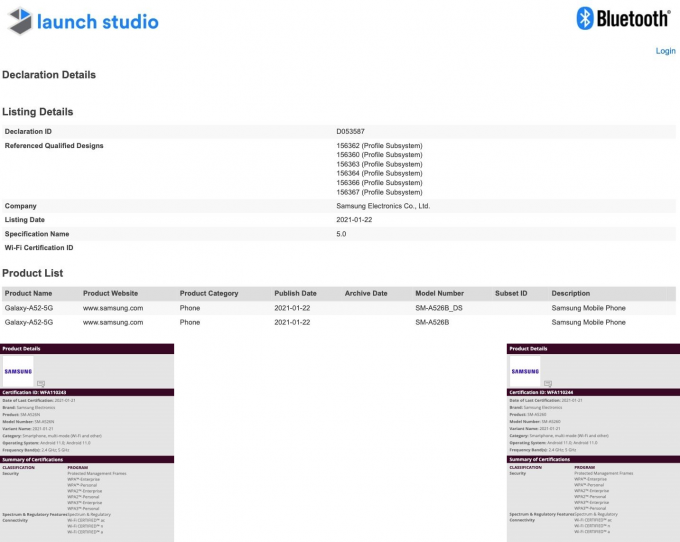Click Specification Name value 5.0
The height and width of the screenshot is (542, 680).
coord(341,234)
